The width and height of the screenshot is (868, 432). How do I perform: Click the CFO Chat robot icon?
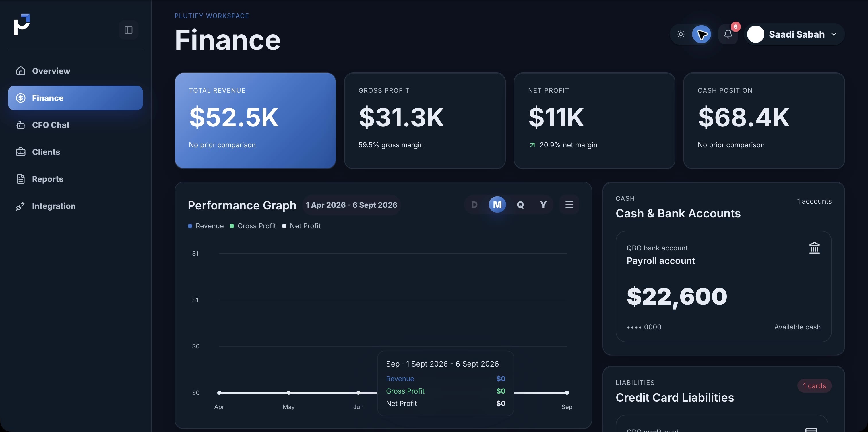tap(21, 125)
